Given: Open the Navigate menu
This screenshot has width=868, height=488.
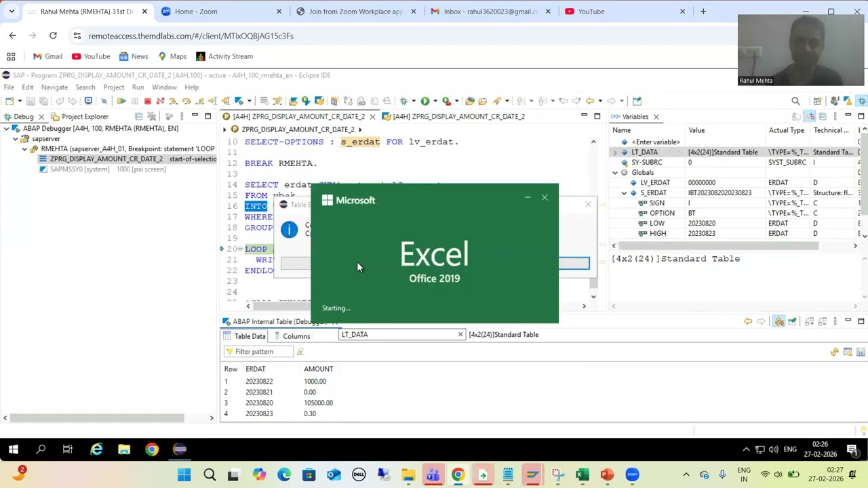Looking at the screenshot, I should point(54,87).
